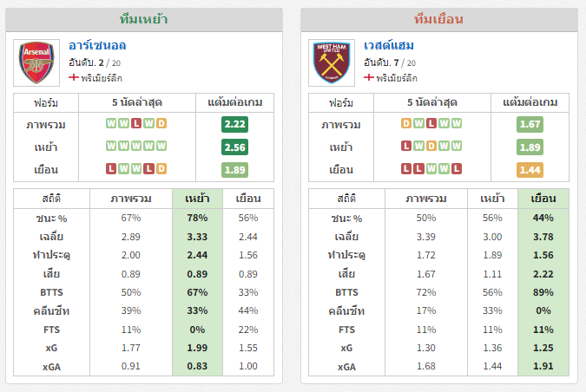Click first red L badge in West Ham เยือน form
The width and height of the screenshot is (586, 392).
click(406, 169)
